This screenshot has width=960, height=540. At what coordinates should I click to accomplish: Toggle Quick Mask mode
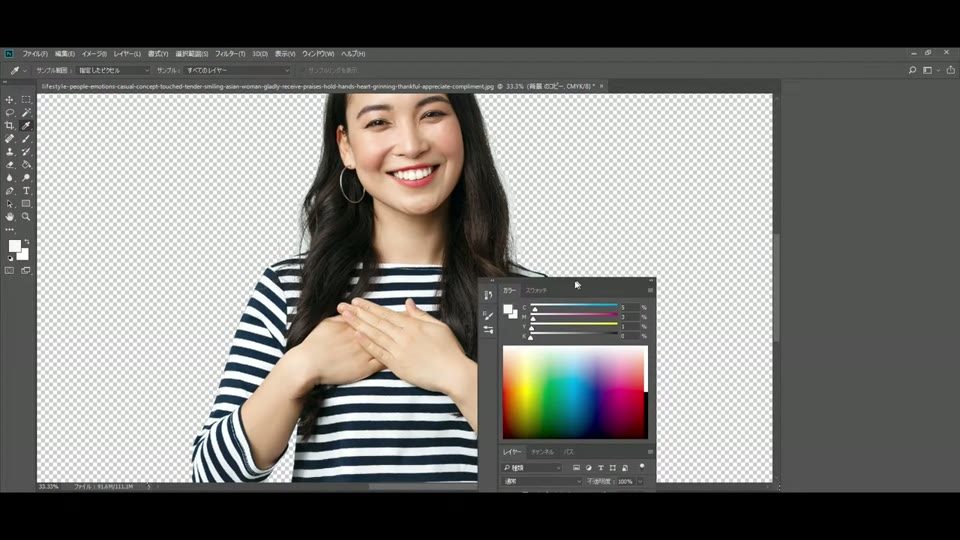click(9, 271)
